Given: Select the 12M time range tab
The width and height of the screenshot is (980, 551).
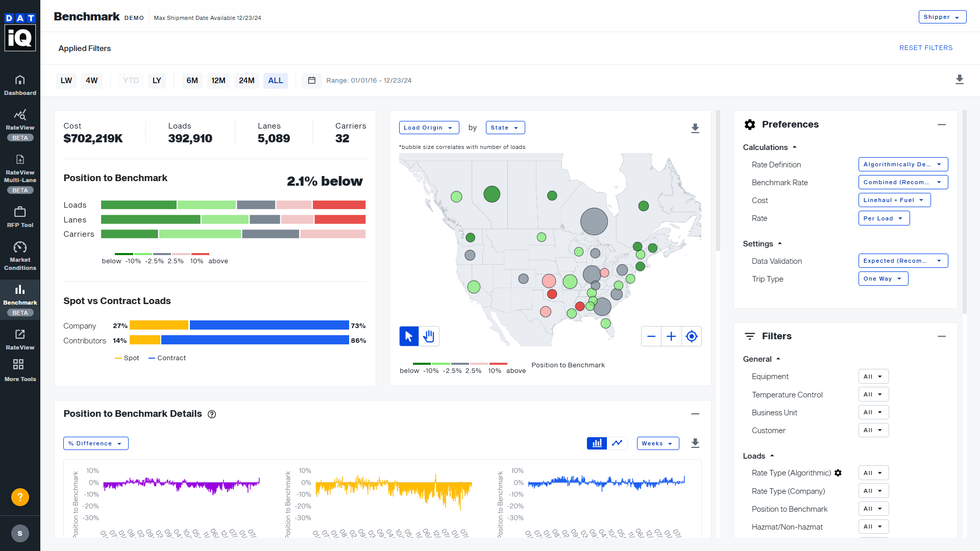Looking at the screenshot, I should tap(218, 81).
